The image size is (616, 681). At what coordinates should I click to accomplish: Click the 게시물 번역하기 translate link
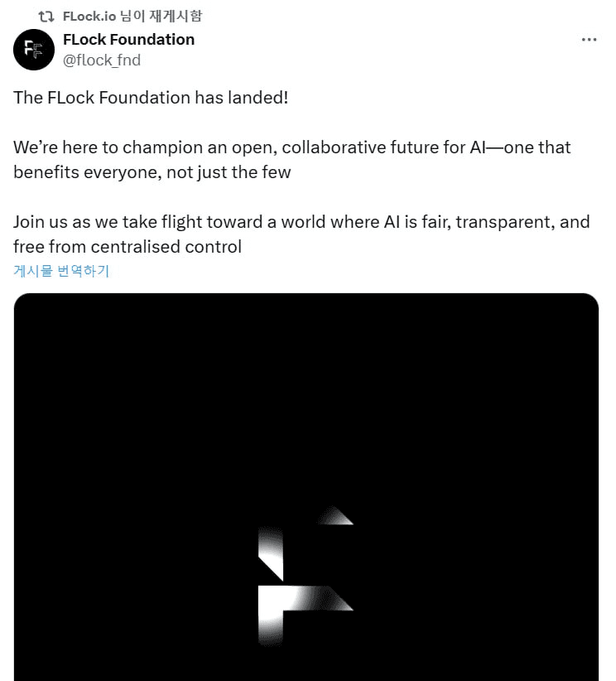click(61, 271)
